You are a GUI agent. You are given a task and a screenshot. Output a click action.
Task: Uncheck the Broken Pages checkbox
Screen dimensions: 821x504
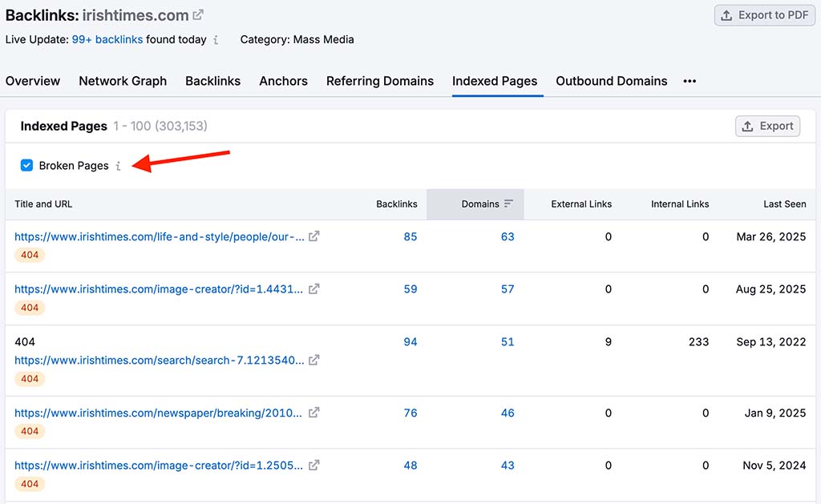coord(26,165)
